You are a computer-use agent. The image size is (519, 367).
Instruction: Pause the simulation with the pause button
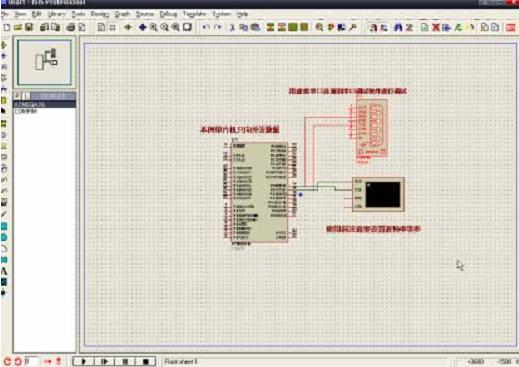pos(125,361)
